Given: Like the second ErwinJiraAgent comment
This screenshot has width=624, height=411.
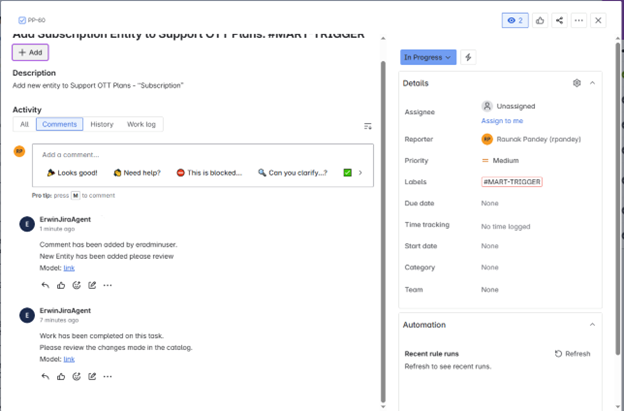Looking at the screenshot, I should pyautogui.click(x=61, y=377).
